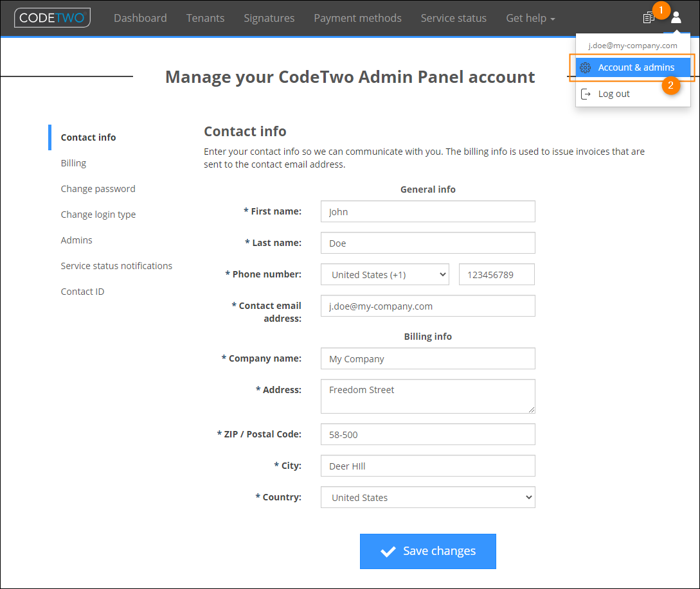Screen dimensions: 700x589
Task: Select Service status notifications
Action: point(116,265)
